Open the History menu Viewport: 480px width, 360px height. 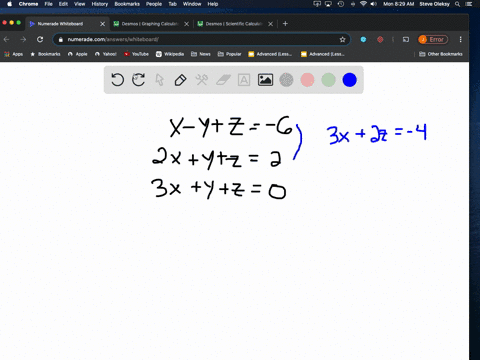(x=100, y=4)
